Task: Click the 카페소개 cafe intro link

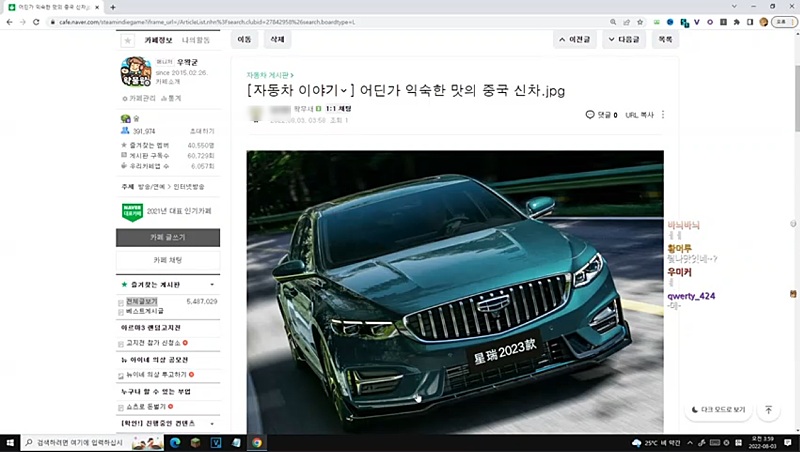Action: click(x=168, y=82)
